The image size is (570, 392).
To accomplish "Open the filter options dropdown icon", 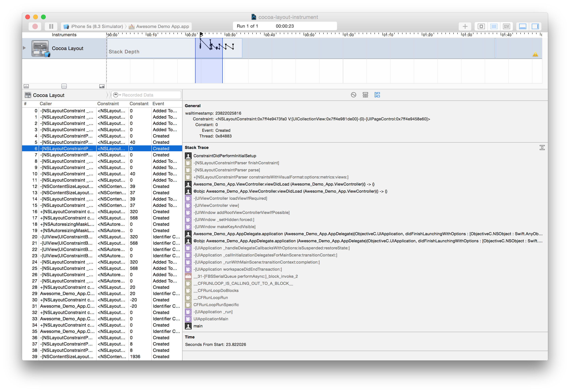I will pos(117,95).
